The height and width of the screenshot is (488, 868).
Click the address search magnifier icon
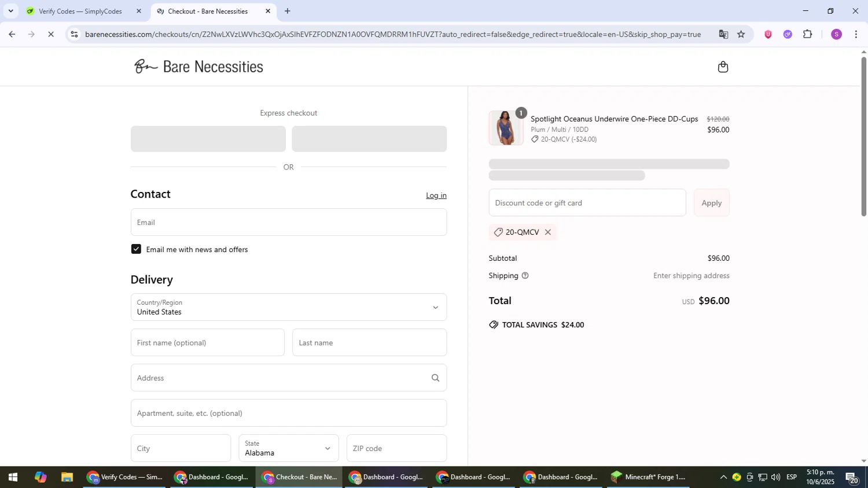[x=435, y=378]
